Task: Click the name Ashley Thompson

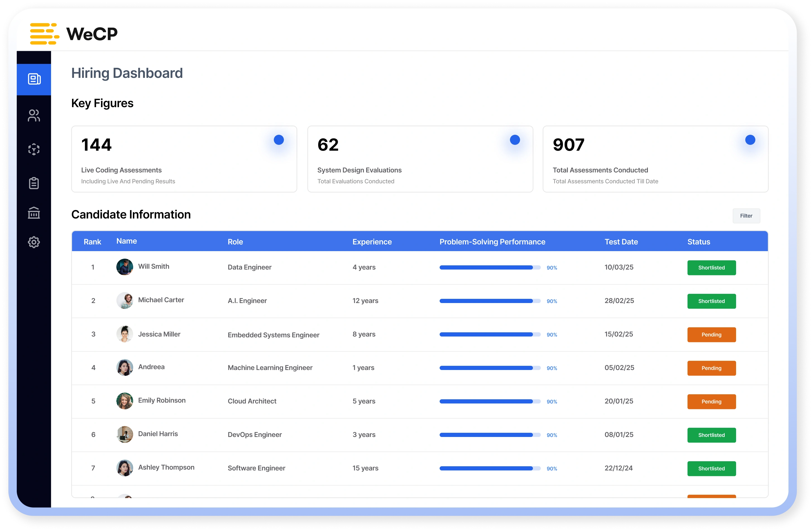Action: (x=166, y=467)
